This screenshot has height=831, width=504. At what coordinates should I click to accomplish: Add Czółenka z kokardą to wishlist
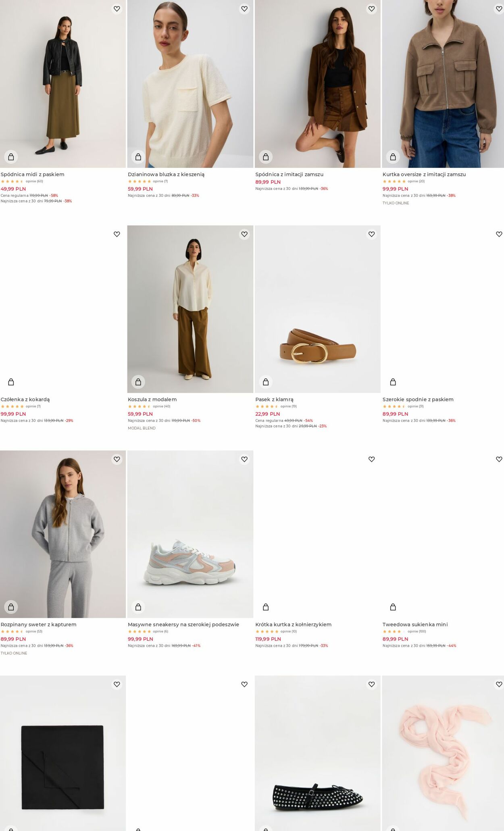(x=117, y=234)
